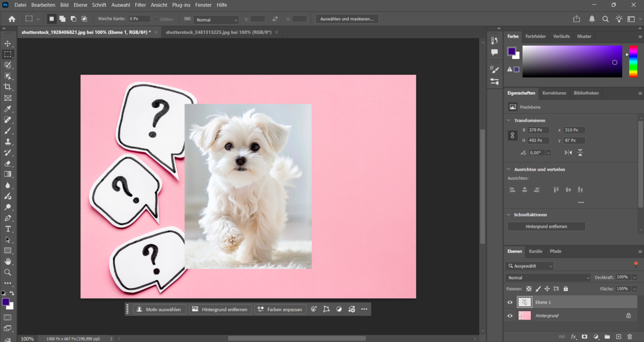
Task: Toggle visibility of Hintergrund layer
Action: point(510,316)
